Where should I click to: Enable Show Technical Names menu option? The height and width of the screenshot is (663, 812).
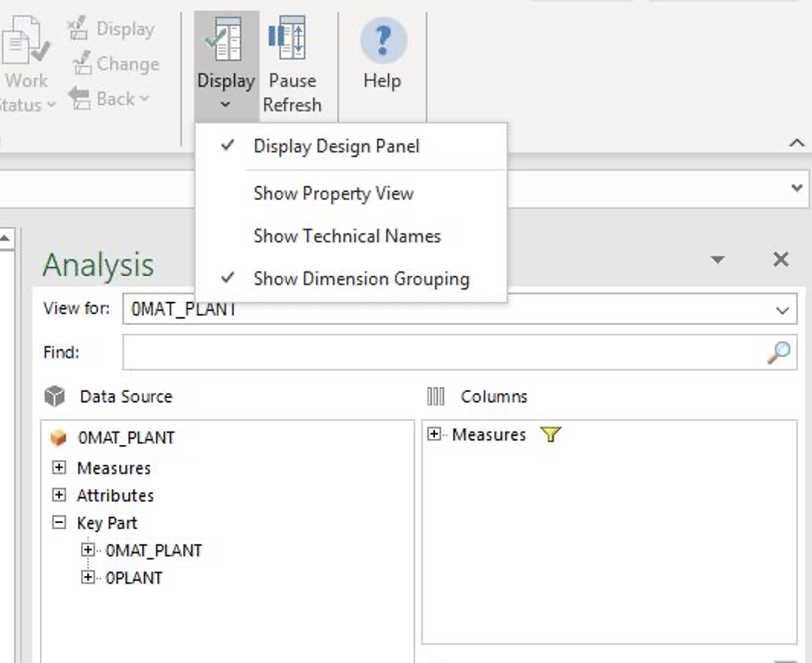click(x=351, y=236)
